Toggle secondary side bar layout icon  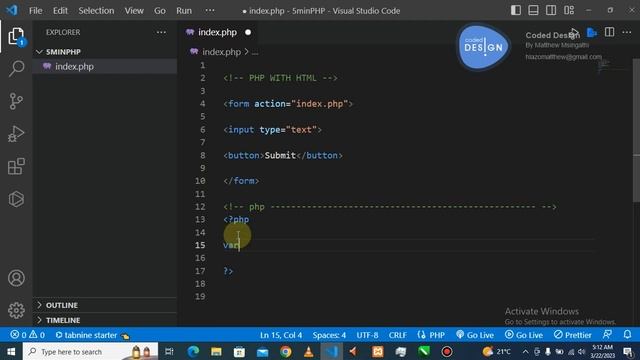pos(551,11)
